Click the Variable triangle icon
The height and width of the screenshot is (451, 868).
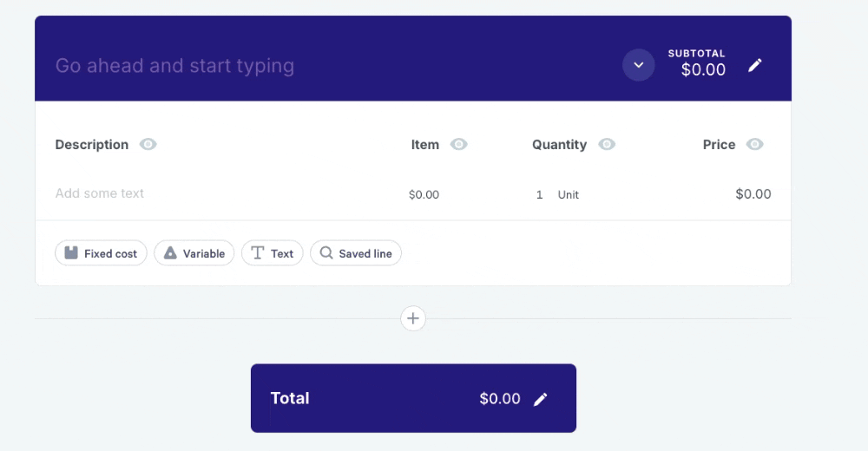(171, 253)
